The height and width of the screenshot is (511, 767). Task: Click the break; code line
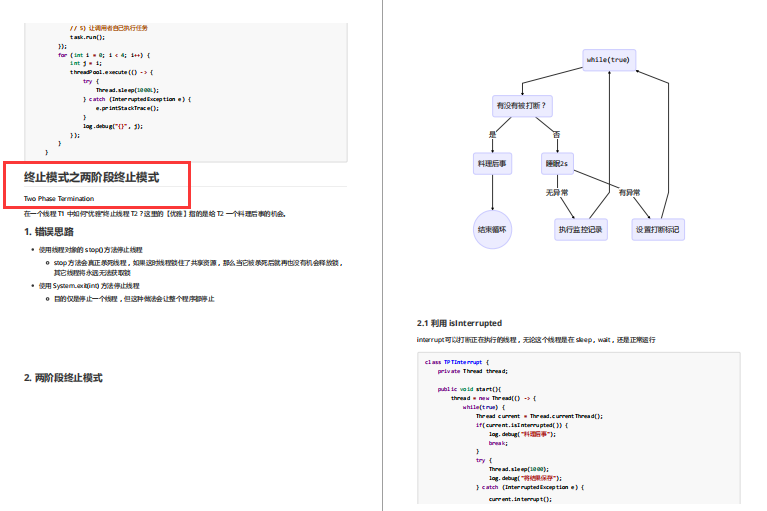coord(498,443)
